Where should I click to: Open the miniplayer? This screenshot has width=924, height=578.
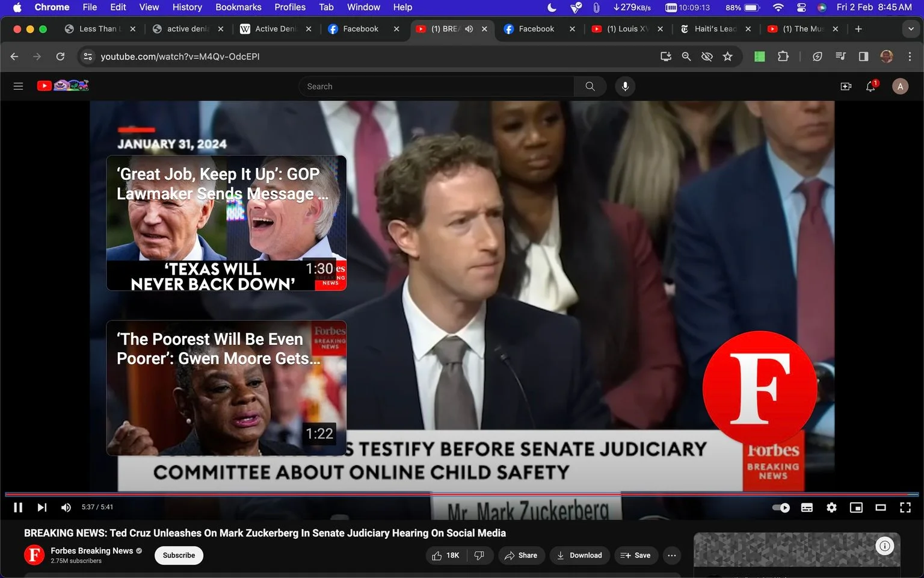point(855,508)
